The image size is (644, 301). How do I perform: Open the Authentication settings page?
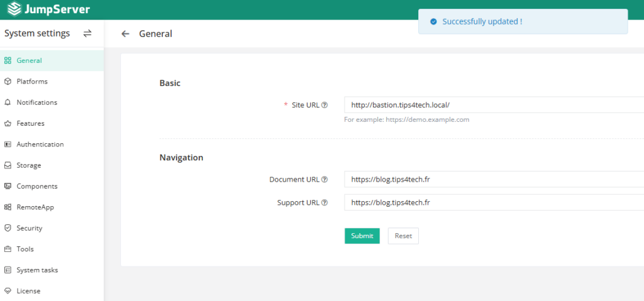click(40, 145)
